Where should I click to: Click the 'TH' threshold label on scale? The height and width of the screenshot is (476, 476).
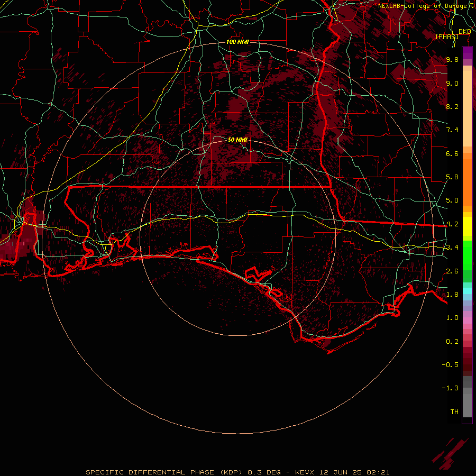[x=454, y=412]
